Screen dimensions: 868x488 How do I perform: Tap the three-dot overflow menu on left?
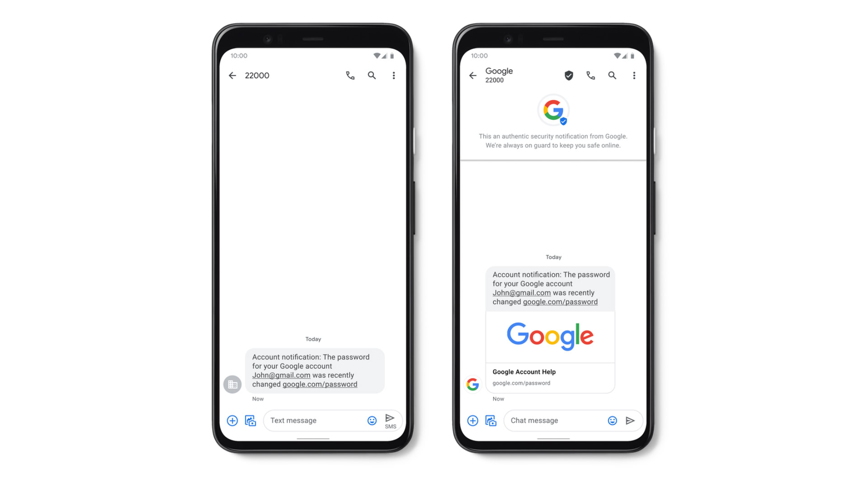392,75
